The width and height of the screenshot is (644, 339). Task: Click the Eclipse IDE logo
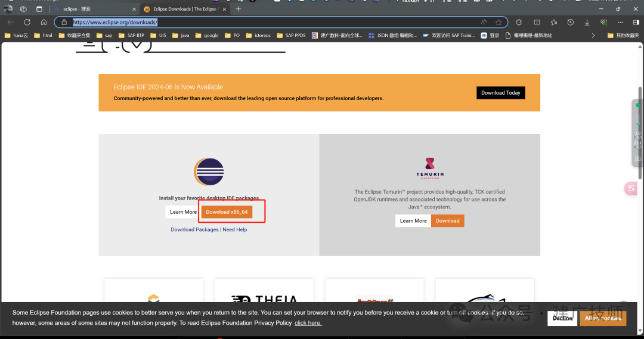pos(209,172)
